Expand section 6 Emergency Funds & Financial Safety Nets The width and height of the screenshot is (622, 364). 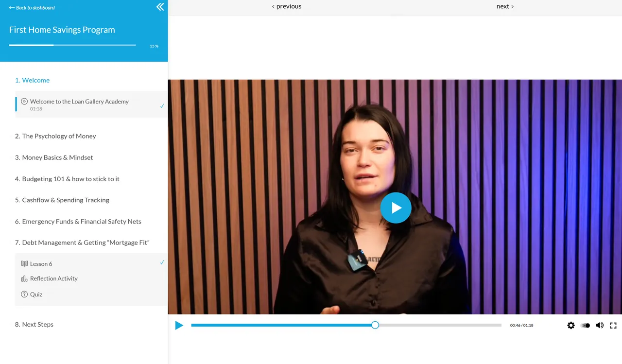tap(78, 221)
